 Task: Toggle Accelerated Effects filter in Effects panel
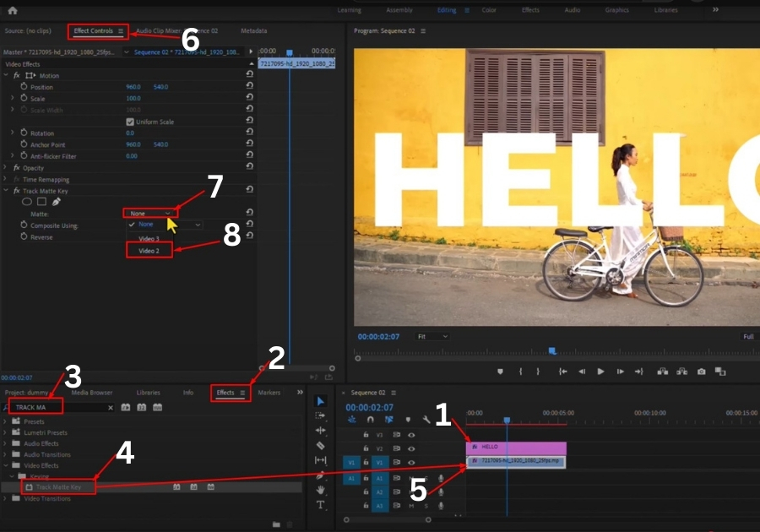(126, 408)
